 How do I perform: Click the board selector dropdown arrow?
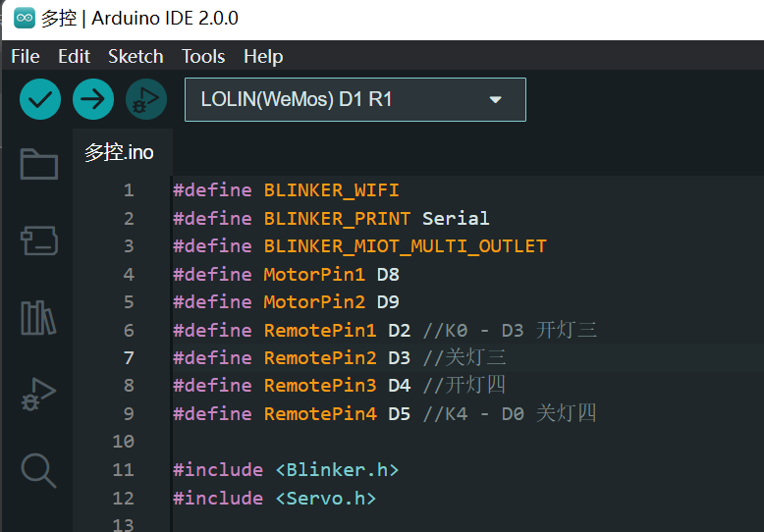496,100
